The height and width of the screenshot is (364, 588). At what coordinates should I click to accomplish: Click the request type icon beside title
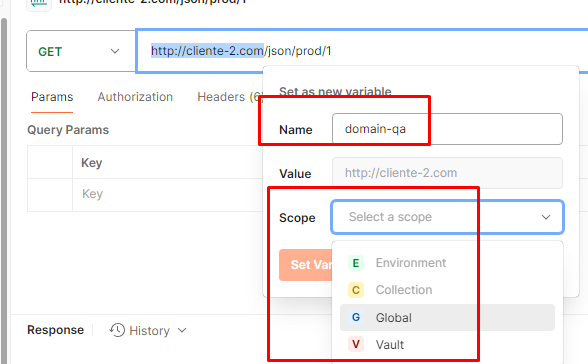pyautogui.click(x=39, y=4)
